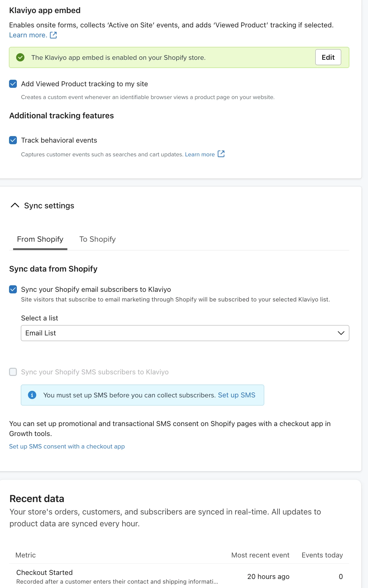This screenshot has width=368, height=588.
Task: Click the green checkmark icon in the app embed banner
Action: pyautogui.click(x=20, y=57)
